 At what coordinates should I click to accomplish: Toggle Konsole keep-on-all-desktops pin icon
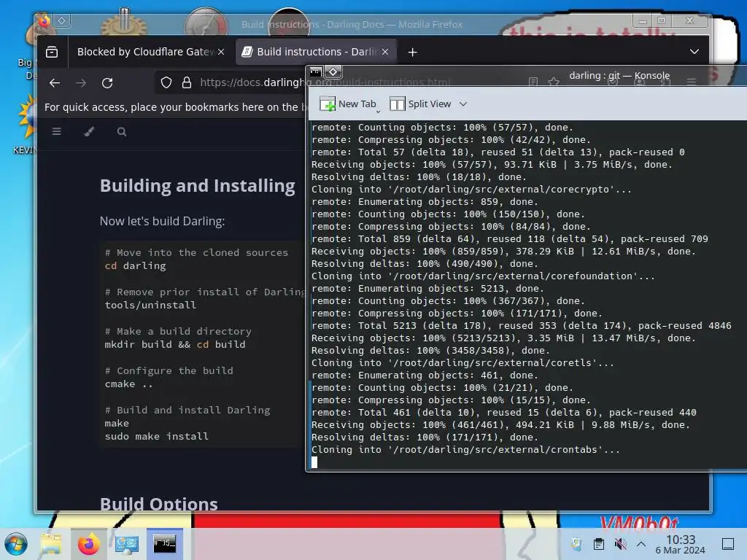point(333,72)
